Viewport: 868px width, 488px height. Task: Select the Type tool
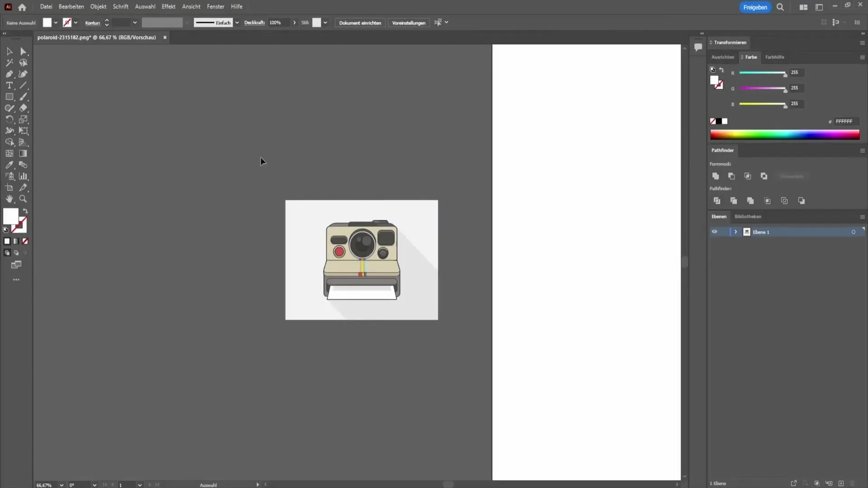tap(9, 85)
